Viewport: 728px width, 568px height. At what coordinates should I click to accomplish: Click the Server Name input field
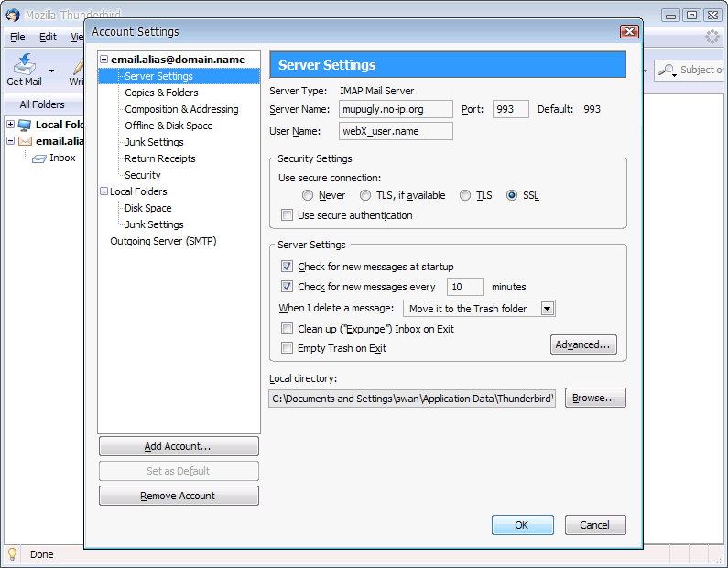click(x=396, y=110)
